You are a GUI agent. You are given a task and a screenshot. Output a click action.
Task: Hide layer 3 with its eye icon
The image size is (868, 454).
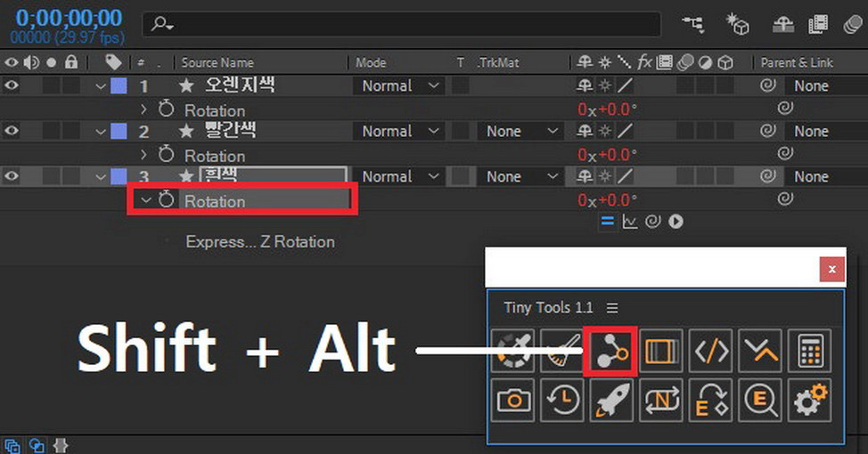pos(12,176)
